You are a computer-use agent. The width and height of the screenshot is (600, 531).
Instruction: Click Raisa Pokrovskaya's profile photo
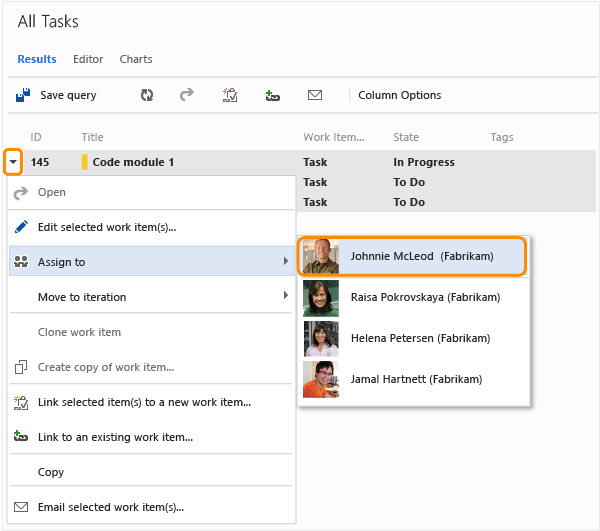[321, 298]
